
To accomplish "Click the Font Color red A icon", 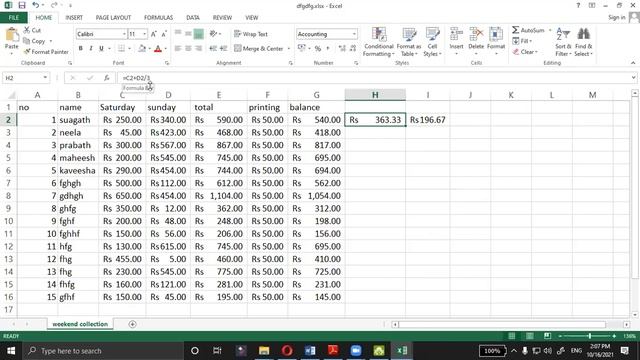I will [158, 49].
